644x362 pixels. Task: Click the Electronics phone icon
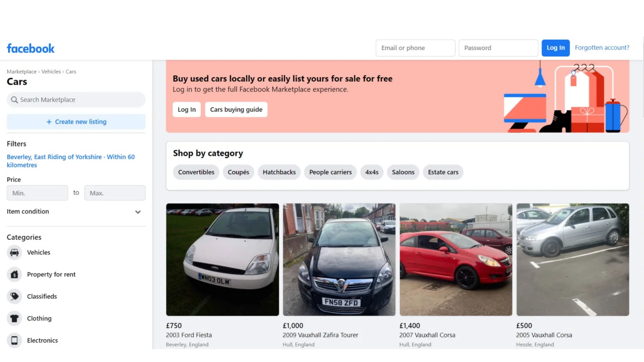pos(14,340)
